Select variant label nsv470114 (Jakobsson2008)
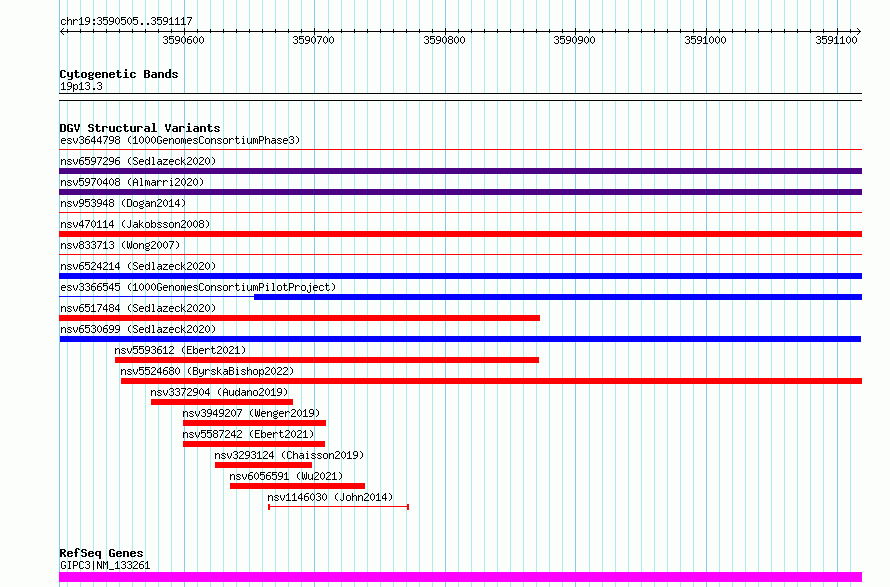Viewport: 890px width, 587px height. tap(135, 224)
